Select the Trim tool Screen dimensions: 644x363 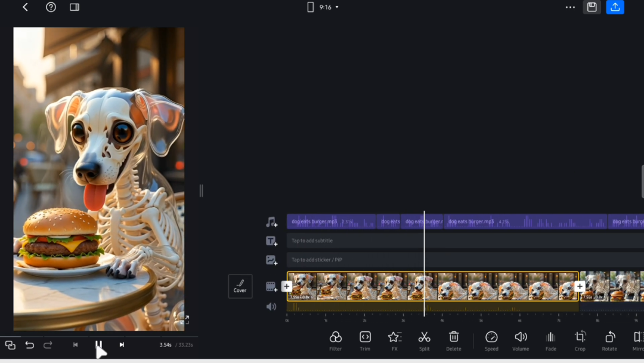point(365,340)
